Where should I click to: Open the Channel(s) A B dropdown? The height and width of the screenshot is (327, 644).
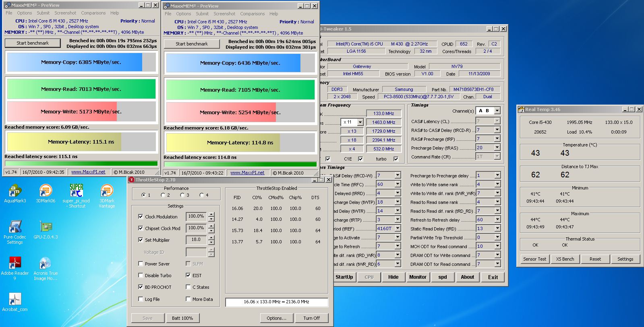(497, 111)
